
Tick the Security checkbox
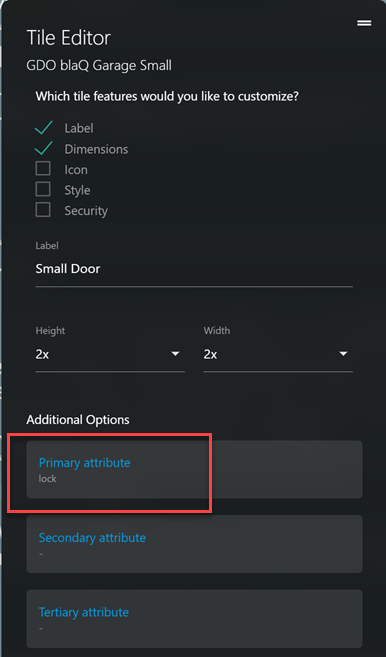(x=43, y=210)
